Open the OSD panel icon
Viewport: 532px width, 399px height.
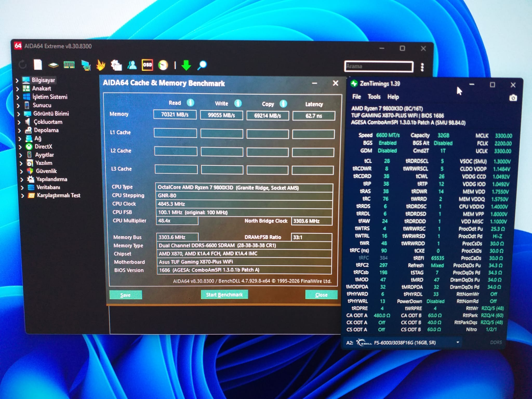pos(147,65)
